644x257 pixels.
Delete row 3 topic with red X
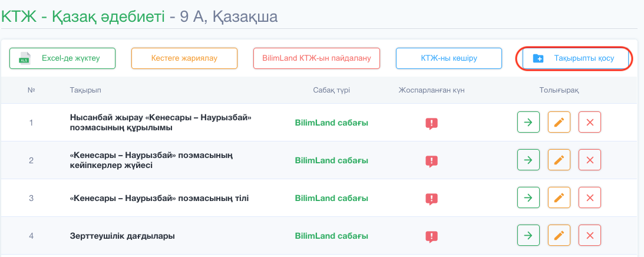click(590, 198)
